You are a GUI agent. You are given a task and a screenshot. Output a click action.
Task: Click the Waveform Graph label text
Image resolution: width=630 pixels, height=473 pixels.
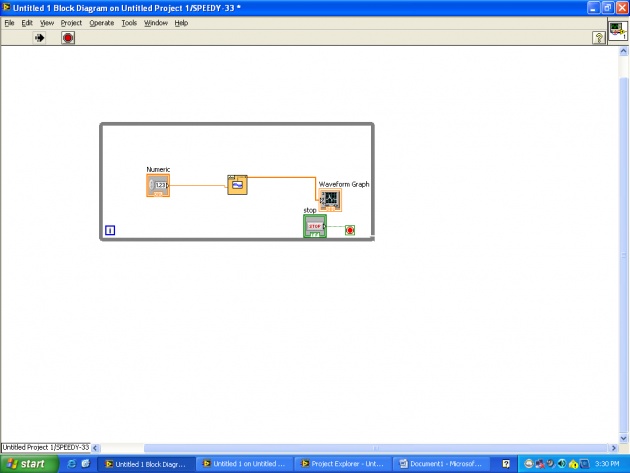(x=344, y=184)
